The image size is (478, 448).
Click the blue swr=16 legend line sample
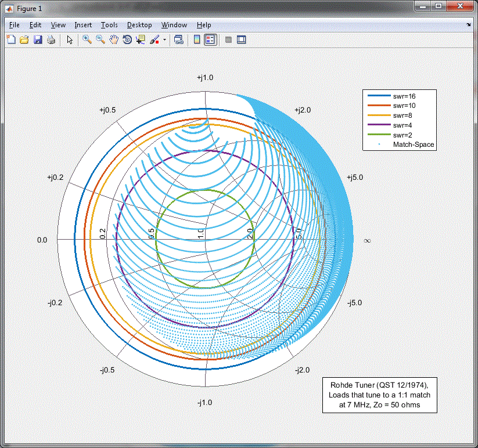(379, 96)
